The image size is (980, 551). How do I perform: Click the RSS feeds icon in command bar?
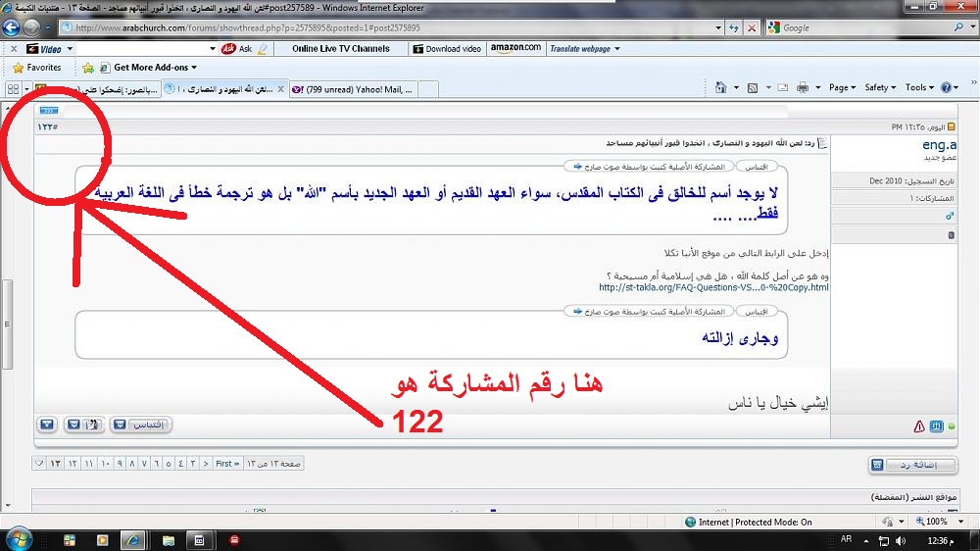(x=753, y=87)
